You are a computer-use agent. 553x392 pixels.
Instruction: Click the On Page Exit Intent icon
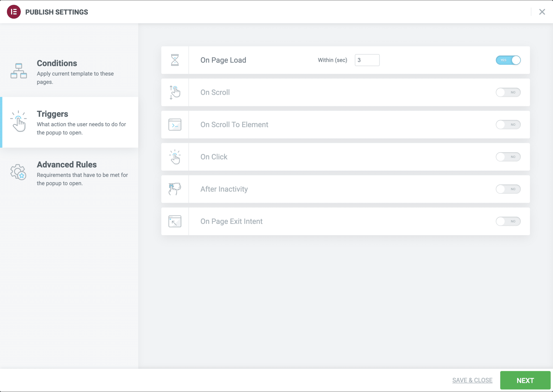coord(175,221)
